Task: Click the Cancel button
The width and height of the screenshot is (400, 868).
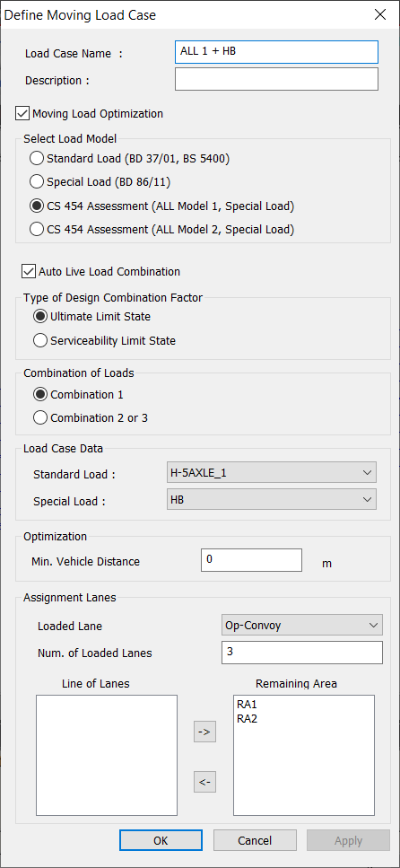Action: [x=255, y=840]
